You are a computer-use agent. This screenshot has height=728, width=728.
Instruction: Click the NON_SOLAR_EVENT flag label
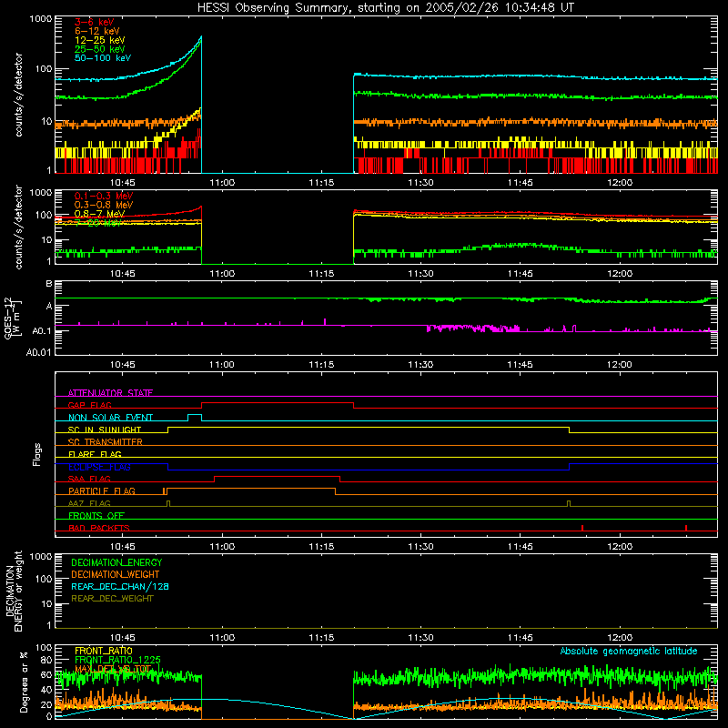click(110, 418)
